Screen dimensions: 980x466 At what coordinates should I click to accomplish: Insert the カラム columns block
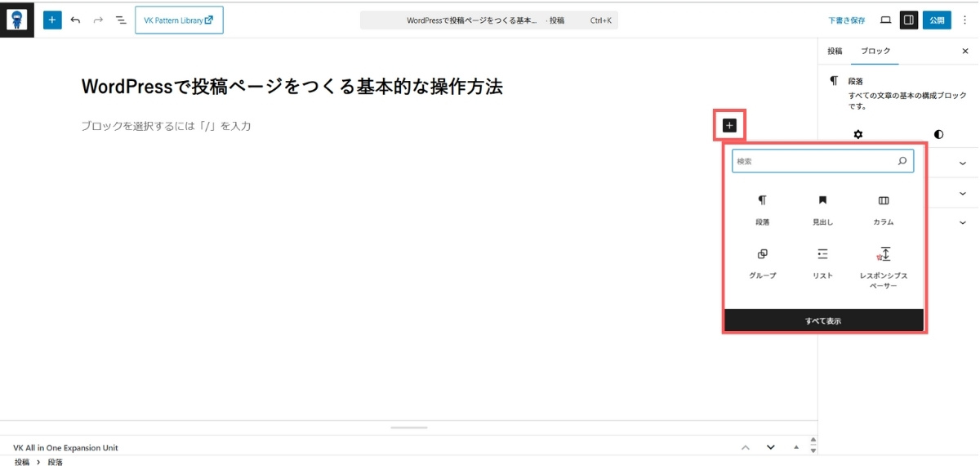[884, 210]
